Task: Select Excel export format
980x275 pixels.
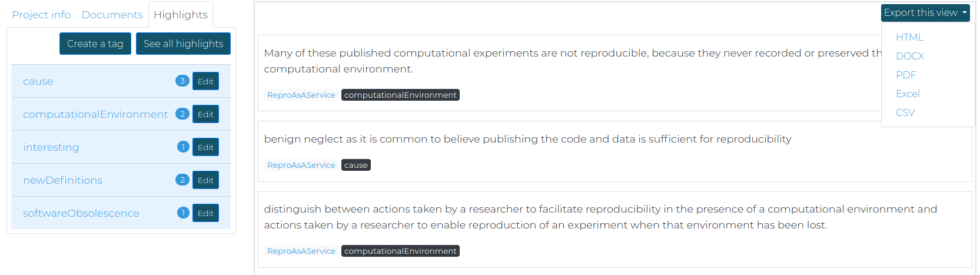Action: pyautogui.click(x=908, y=94)
